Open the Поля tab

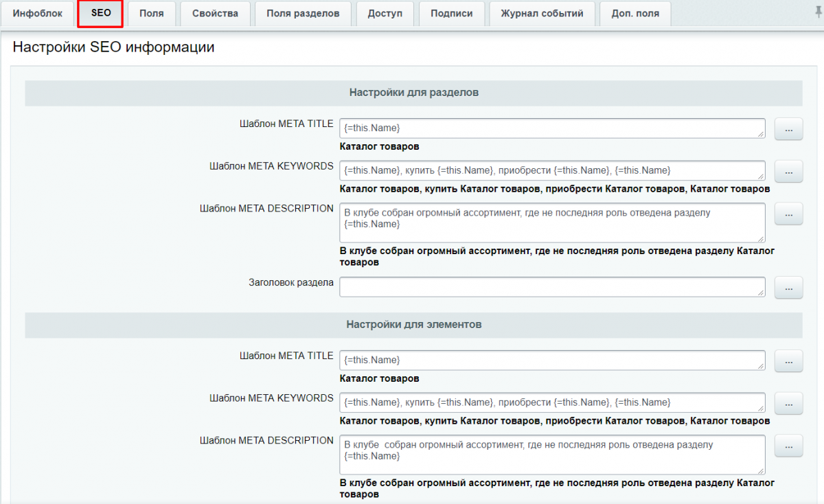tap(151, 14)
